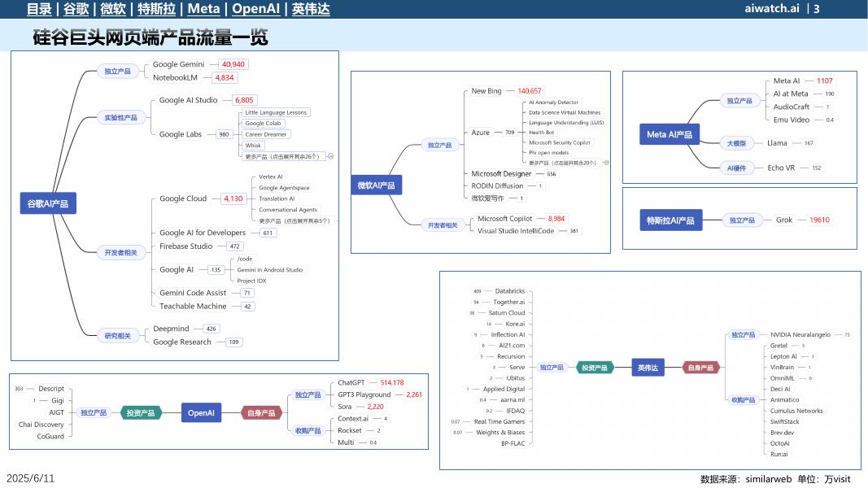Click the Google Colab item
Screen dimensions: 868x488
263,124
